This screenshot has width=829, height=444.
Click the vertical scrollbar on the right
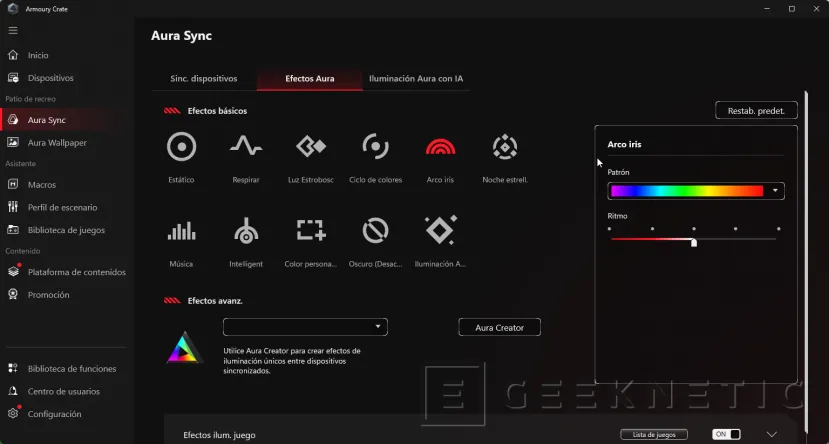click(x=806, y=262)
